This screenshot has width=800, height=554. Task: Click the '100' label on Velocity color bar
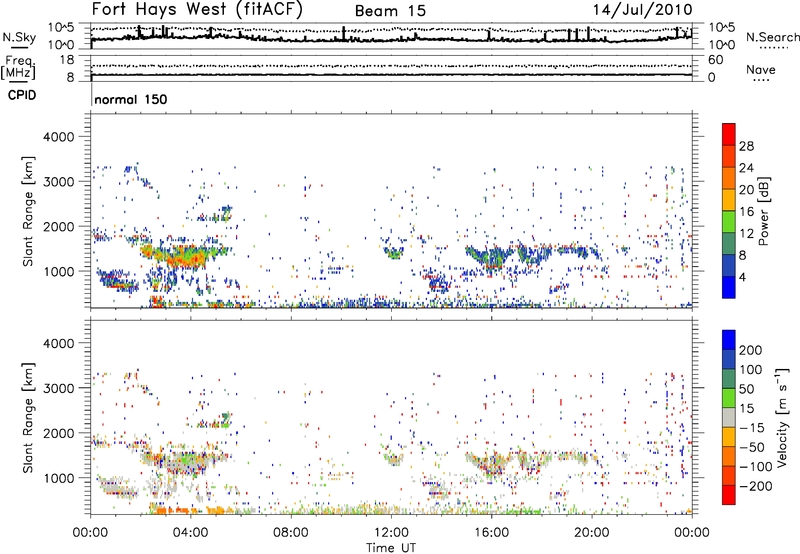pyautogui.click(x=751, y=370)
